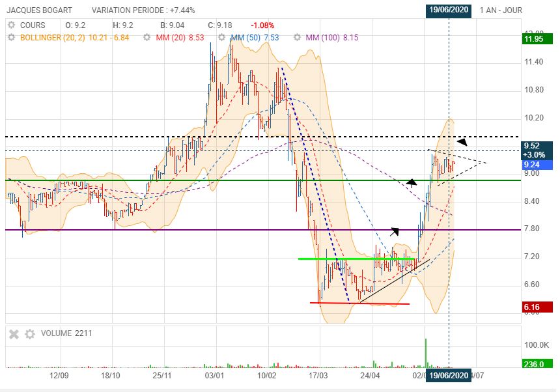Click the B: 9.04 low price value

tap(172, 25)
